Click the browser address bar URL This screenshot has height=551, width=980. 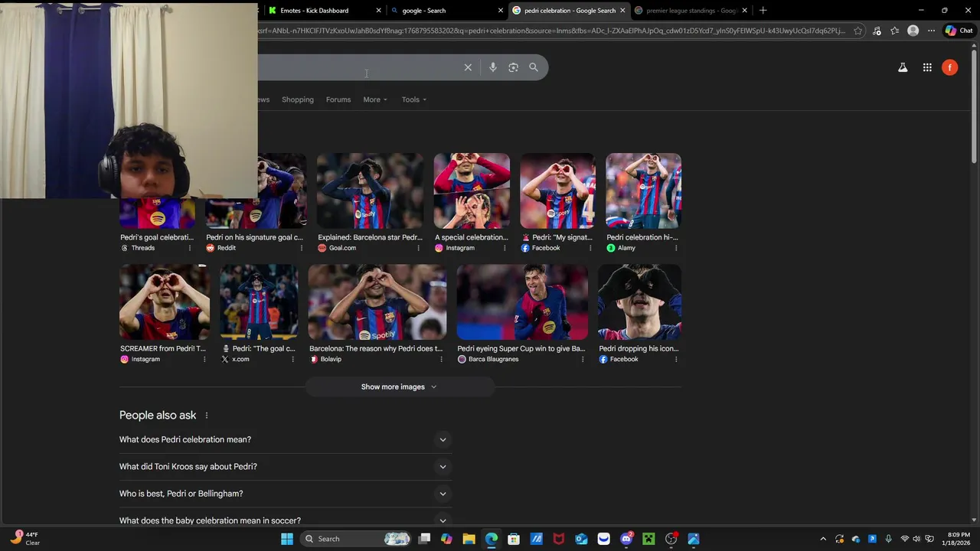pyautogui.click(x=551, y=31)
